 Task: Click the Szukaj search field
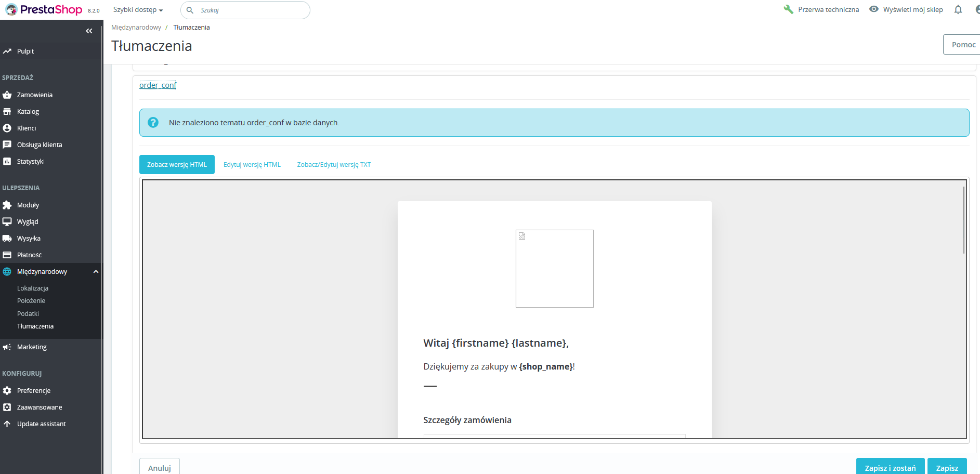pyautogui.click(x=245, y=10)
